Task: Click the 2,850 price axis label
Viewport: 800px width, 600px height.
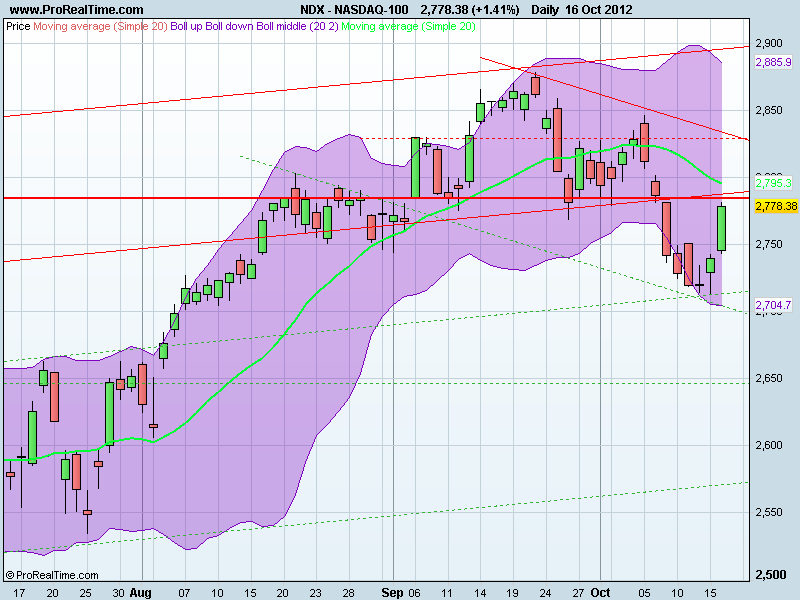Action: pos(769,110)
